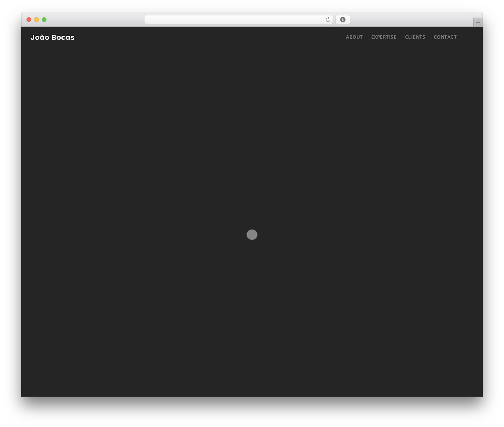Select CLIENTS in the top navigation

click(415, 37)
